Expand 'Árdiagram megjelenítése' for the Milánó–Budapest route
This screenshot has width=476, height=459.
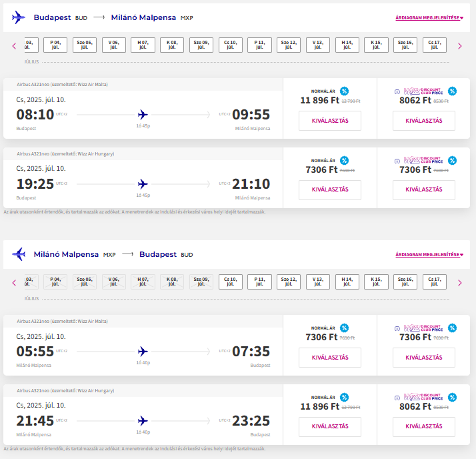429,254
